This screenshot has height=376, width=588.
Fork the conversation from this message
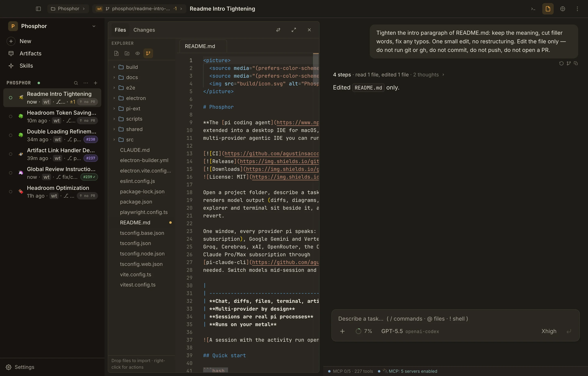(568, 63)
